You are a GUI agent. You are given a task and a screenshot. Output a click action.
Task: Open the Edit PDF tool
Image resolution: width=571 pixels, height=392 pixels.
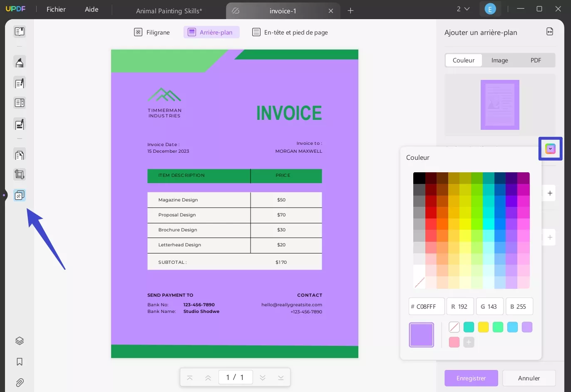coord(20,83)
